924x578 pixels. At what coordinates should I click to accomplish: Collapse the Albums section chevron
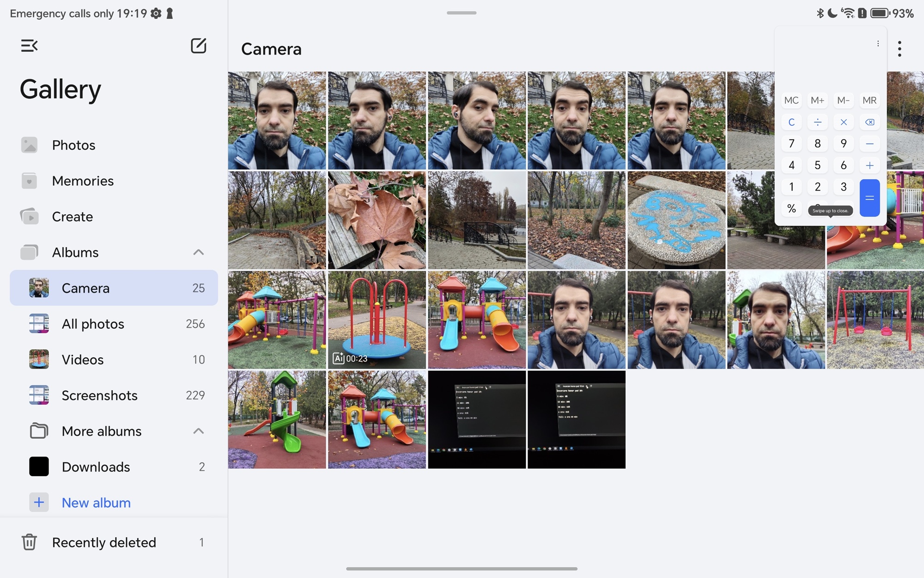coord(198,252)
